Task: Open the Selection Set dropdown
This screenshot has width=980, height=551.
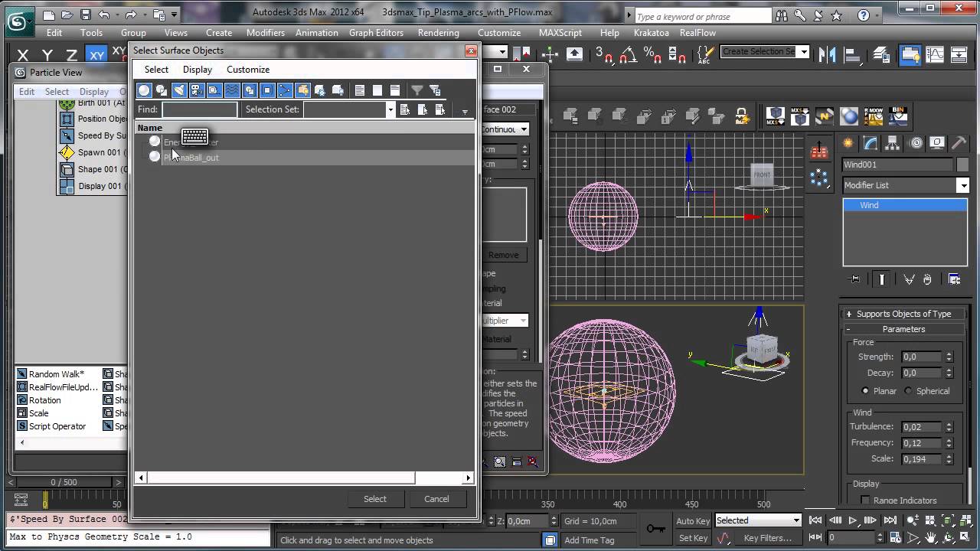Action: (390, 109)
